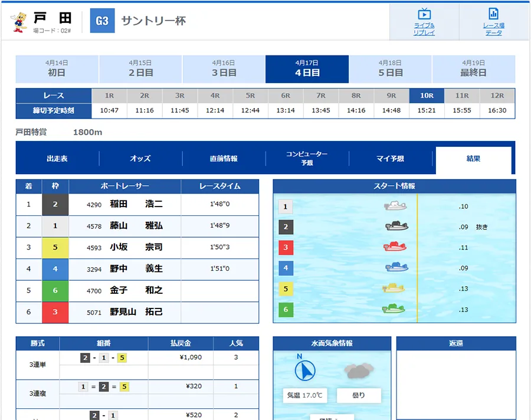
Task: Click the Toda mascot logo icon
Action: pos(19,22)
